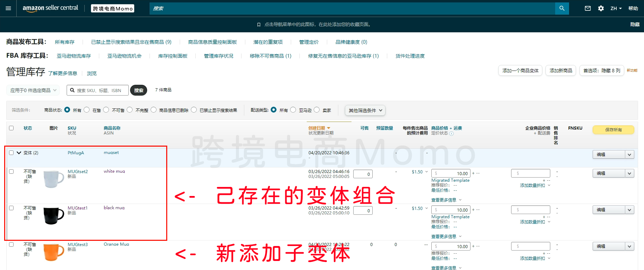644x270 pixels.
Task: Edit price field 10.00 for MUGtest1
Action: 451,210
